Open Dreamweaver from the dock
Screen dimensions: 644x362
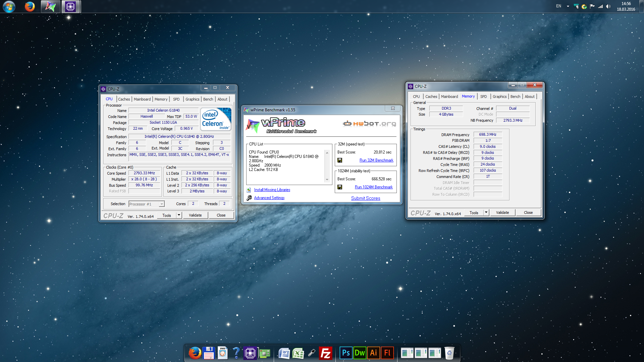(x=360, y=353)
